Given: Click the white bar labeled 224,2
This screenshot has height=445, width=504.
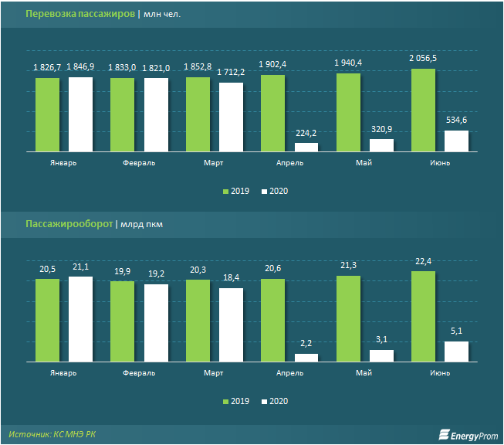Looking at the screenshot, I should 306,147.
